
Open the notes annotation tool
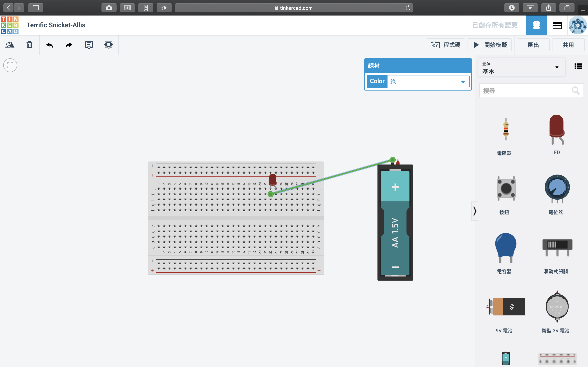point(89,45)
